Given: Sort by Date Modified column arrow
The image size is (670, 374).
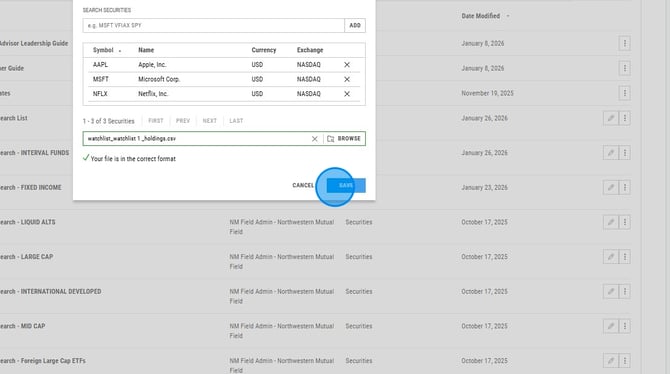Looking at the screenshot, I should click(508, 16).
